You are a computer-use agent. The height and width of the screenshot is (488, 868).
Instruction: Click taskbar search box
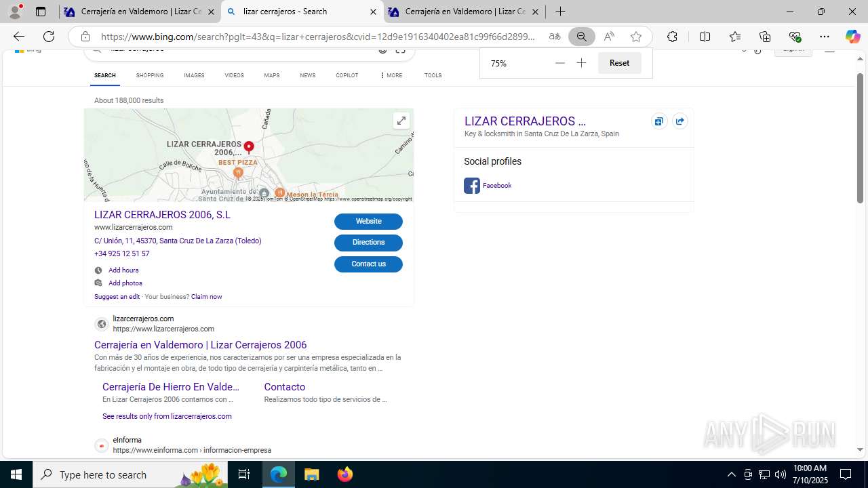(131, 474)
